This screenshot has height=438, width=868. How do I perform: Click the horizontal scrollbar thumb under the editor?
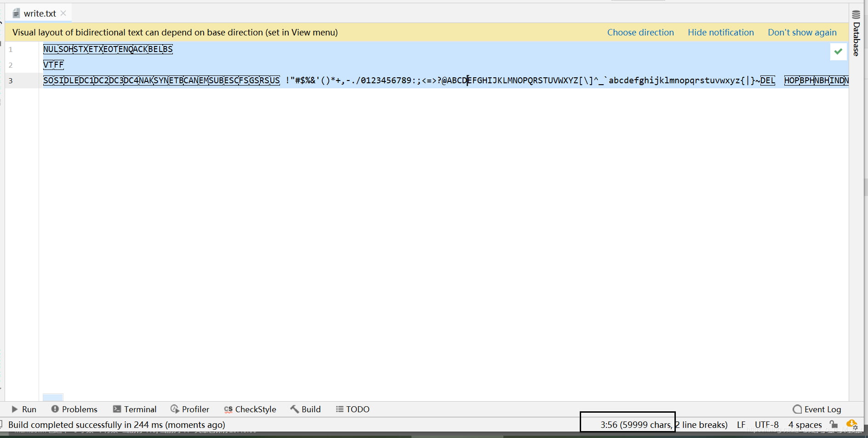pos(53,397)
